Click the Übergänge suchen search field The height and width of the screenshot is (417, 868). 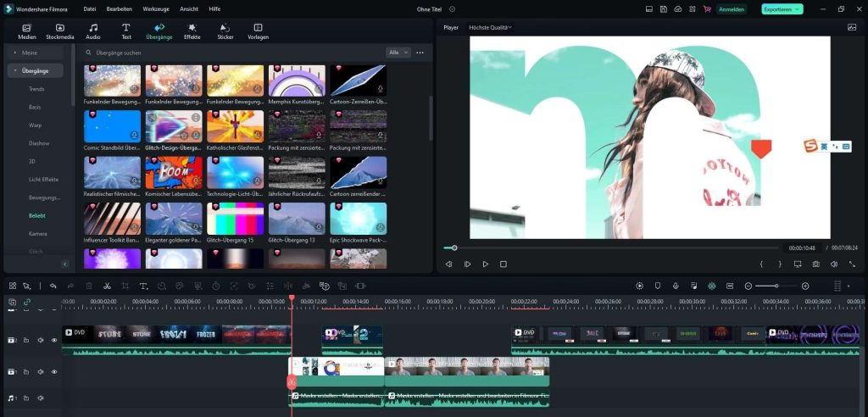coord(232,53)
